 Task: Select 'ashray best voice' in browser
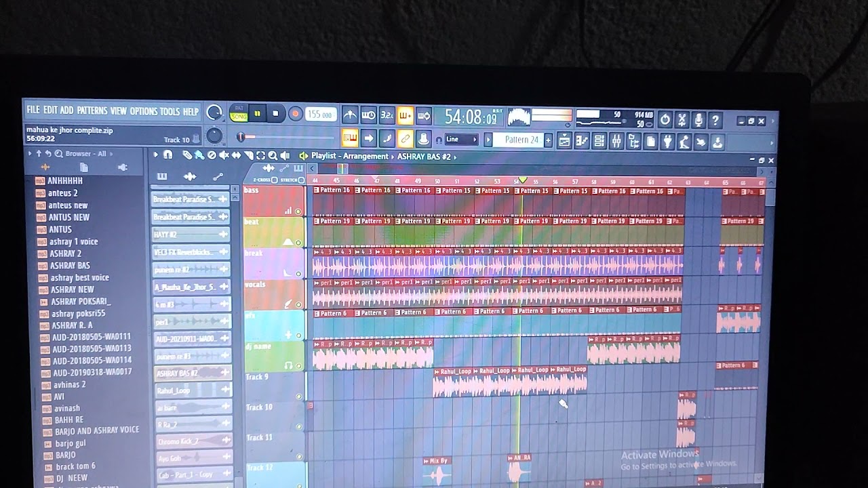tap(79, 277)
